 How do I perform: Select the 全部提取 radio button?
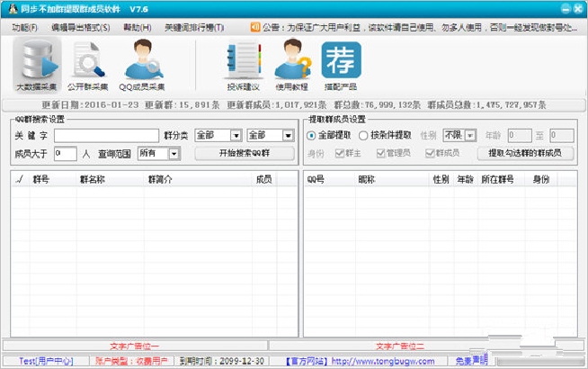(x=311, y=136)
